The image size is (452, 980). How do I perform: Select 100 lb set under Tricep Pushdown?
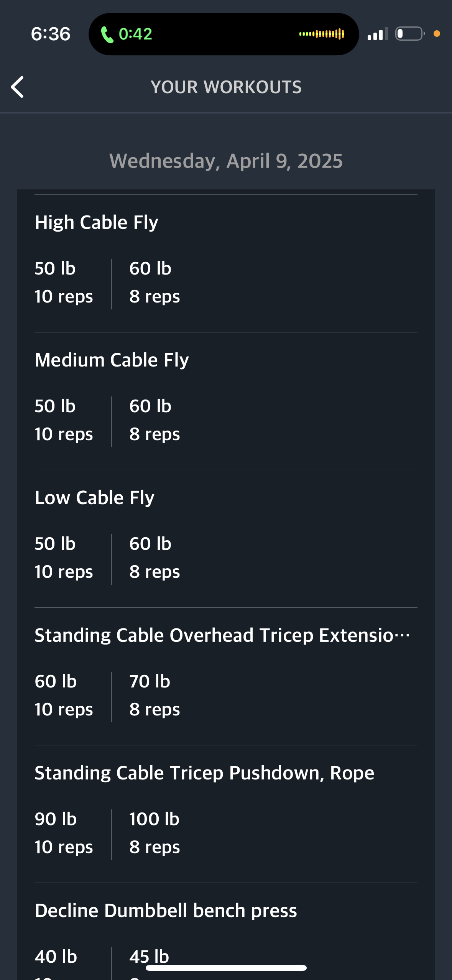click(155, 833)
